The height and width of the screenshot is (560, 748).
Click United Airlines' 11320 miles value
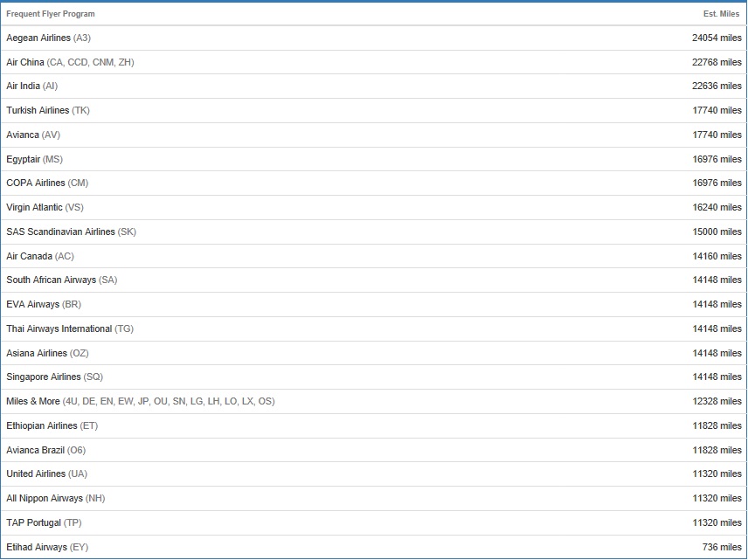(717, 474)
